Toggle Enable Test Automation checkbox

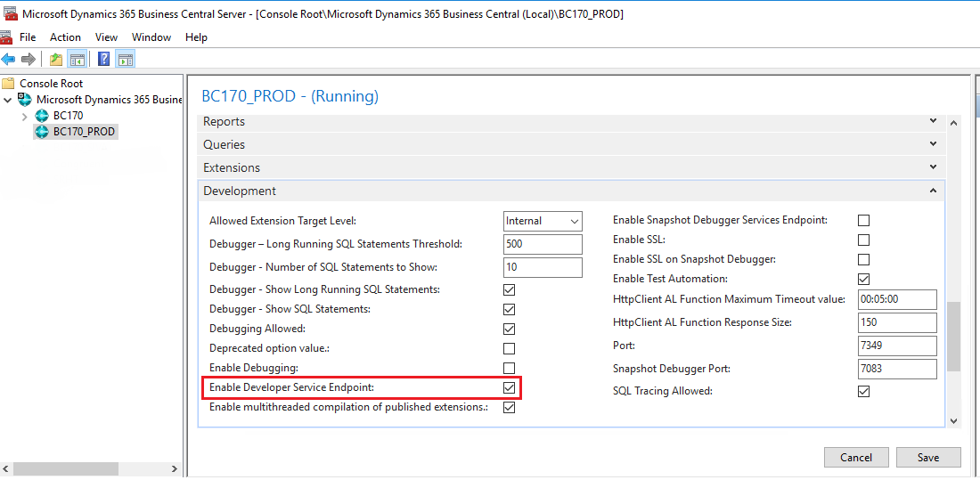point(864,279)
